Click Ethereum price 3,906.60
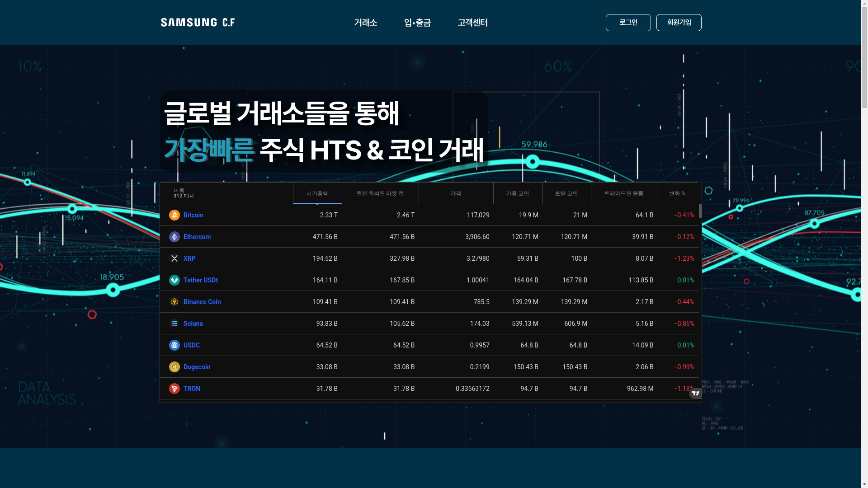 [x=477, y=237]
